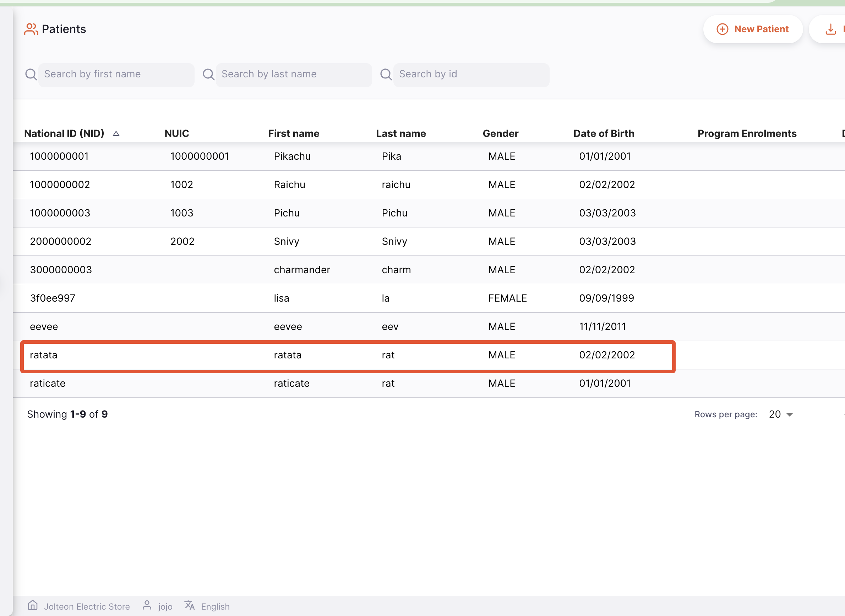Viewport: 845px width, 616px height.
Task: Click the download export icon at top right
Action: pyautogui.click(x=831, y=29)
